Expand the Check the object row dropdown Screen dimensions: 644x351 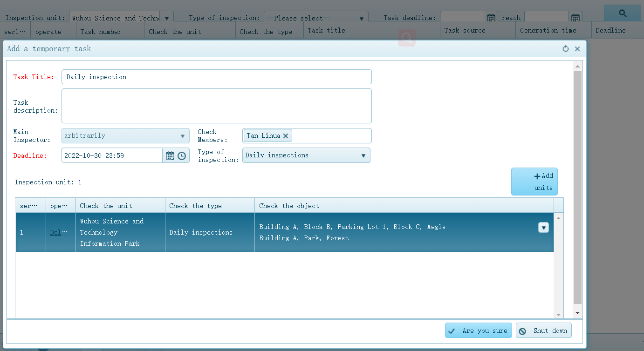click(543, 228)
